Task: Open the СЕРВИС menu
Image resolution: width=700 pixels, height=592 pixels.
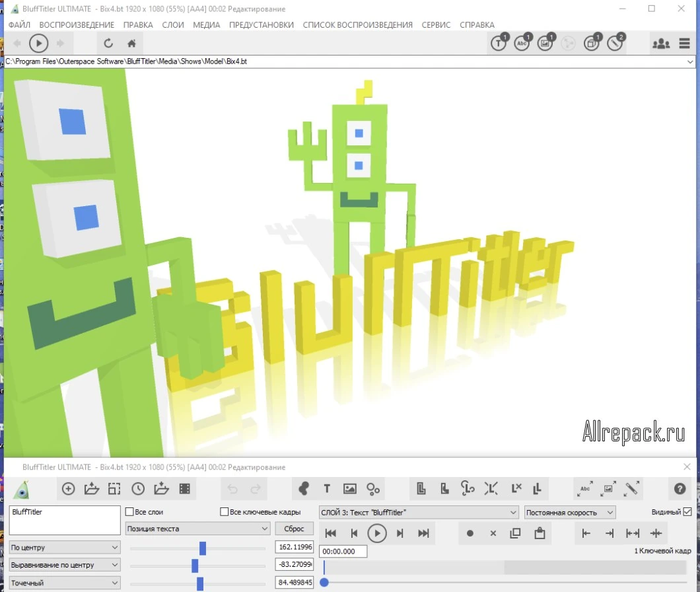Action: click(x=436, y=24)
